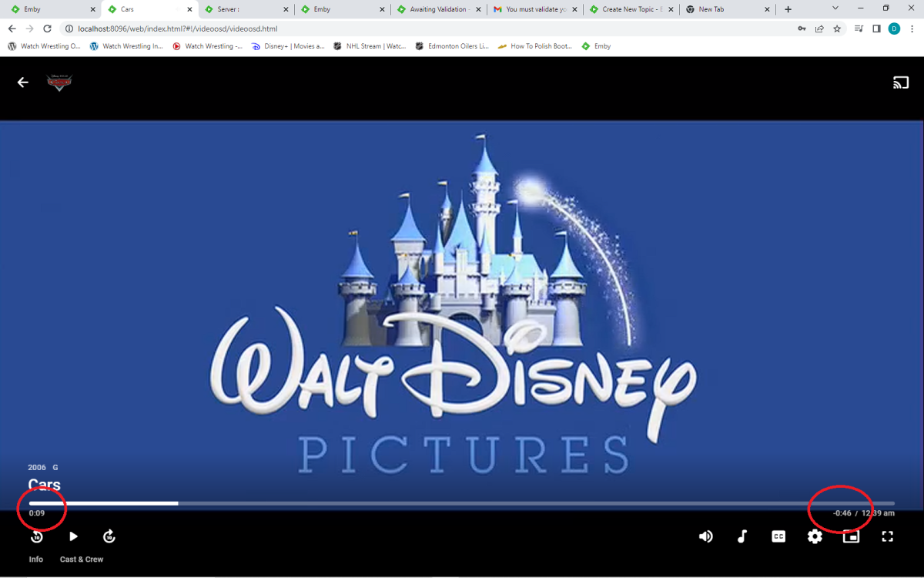Open the player settings gear
This screenshot has width=924, height=578.
click(x=815, y=536)
